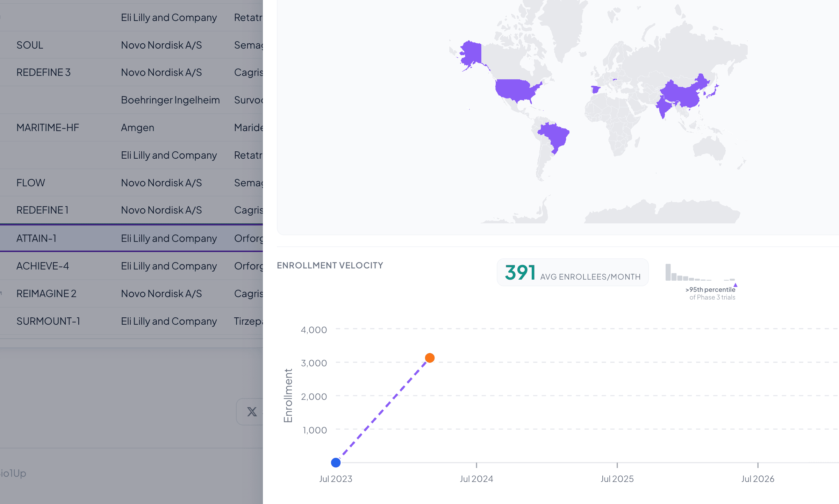Click the tallest bar in percentile histogram
Viewport: 839px width, 504px height.
[668, 272]
